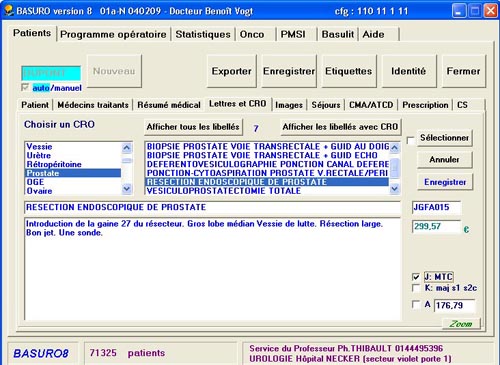Click the BASURO app icon in title bar

click(x=8, y=11)
